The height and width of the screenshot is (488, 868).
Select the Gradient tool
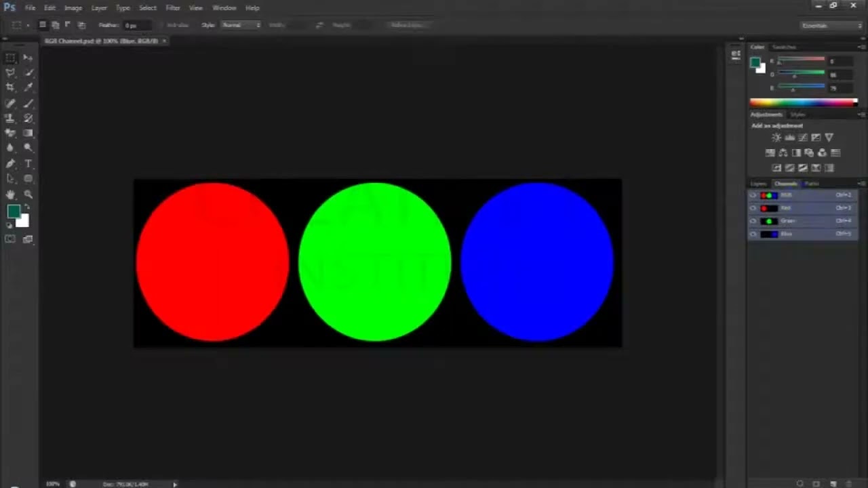tap(28, 134)
